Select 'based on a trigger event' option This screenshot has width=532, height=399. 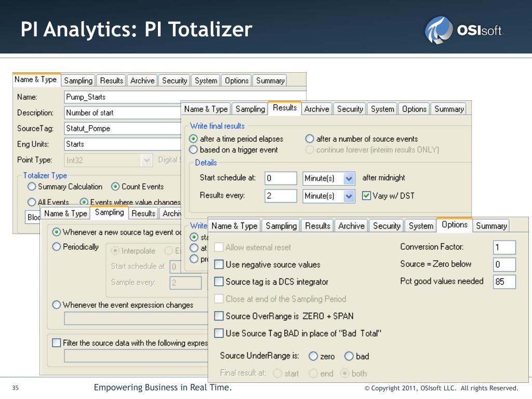click(x=193, y=150)
